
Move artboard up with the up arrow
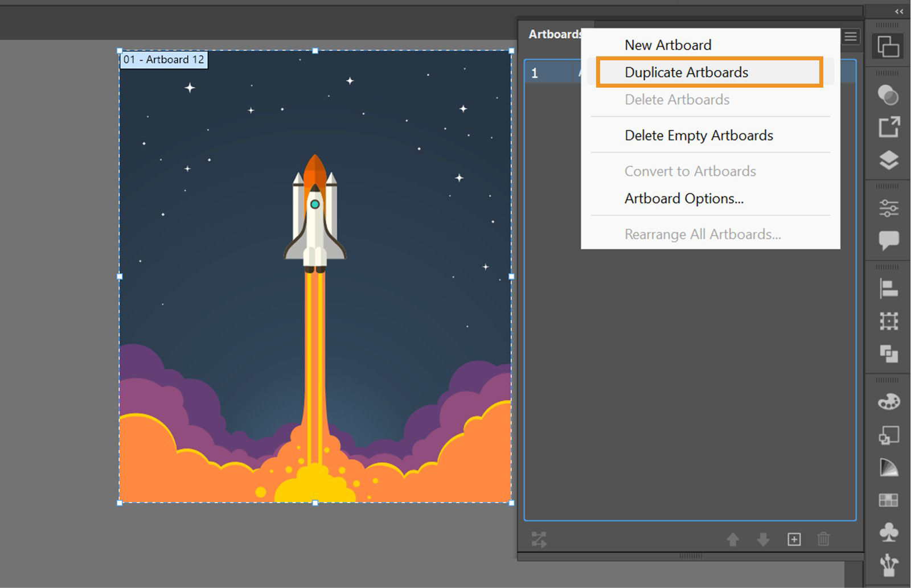733,540
